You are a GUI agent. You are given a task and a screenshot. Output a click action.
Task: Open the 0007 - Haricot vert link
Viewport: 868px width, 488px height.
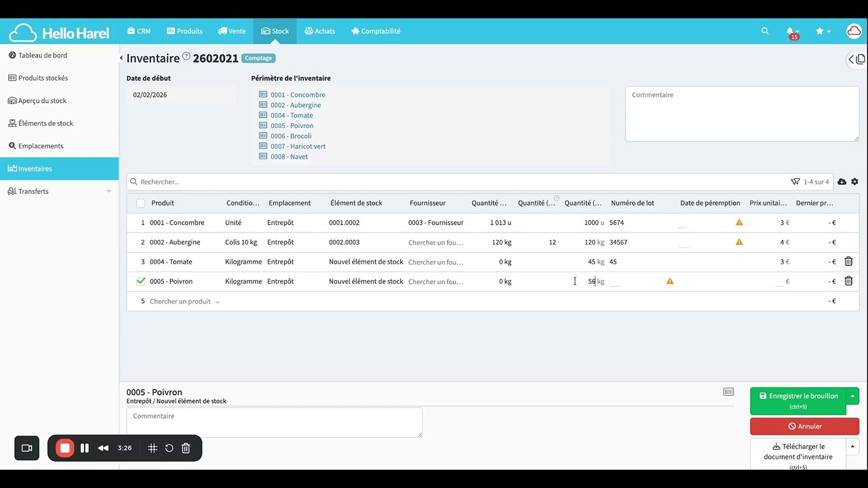pyautogui.click(x=298, y=146)
